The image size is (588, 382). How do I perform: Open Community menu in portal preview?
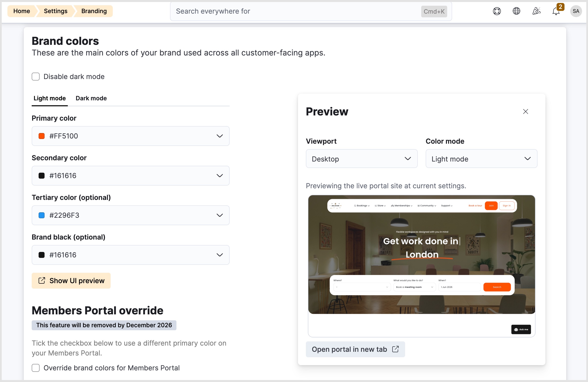click(427, 206)
